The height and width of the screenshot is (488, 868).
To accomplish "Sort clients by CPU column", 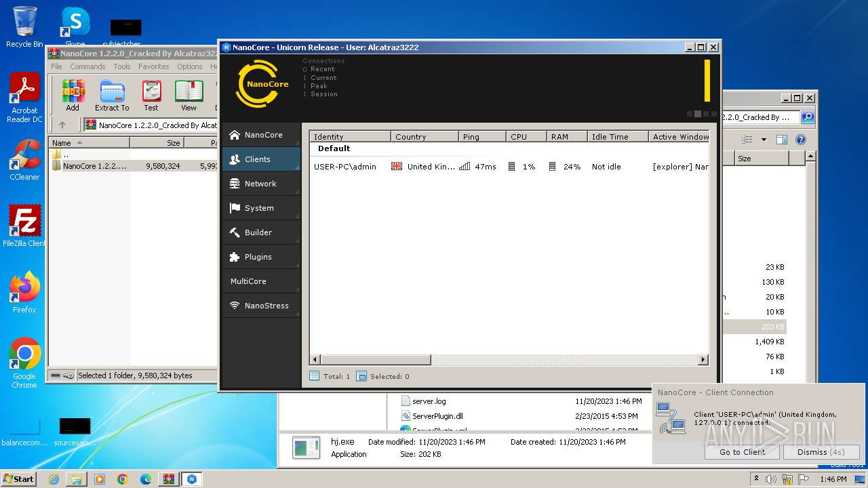I will [526, 136].
